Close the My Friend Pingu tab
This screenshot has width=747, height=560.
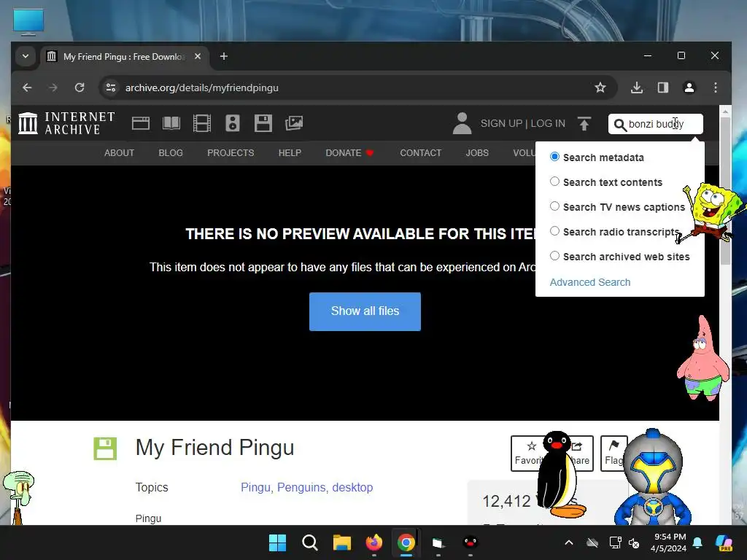tap(198, 56)
